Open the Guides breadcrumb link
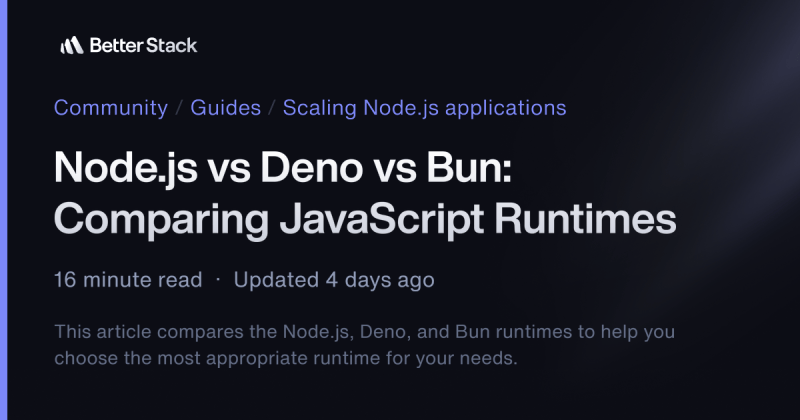Viewport: 800px width, 420px height. [226, 108]
